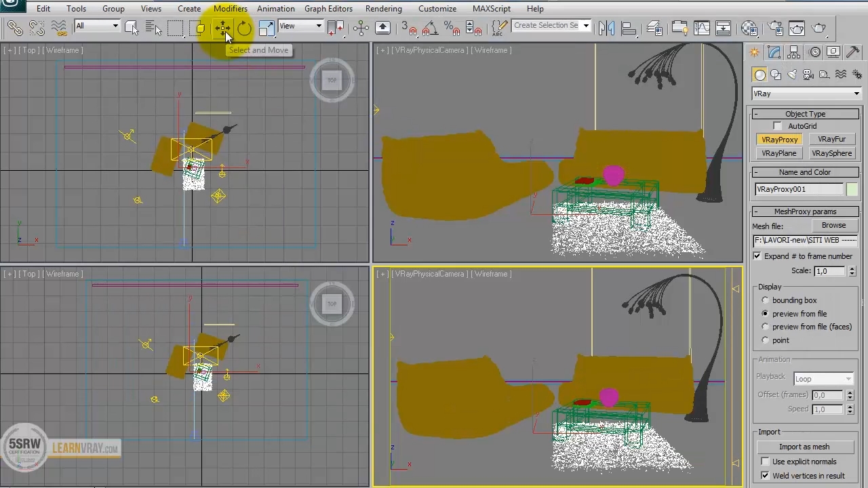This screenshot has height=488, width=868.
Task: Enable the AutoGrid checkbox
Action: click(x=778, y=126)
